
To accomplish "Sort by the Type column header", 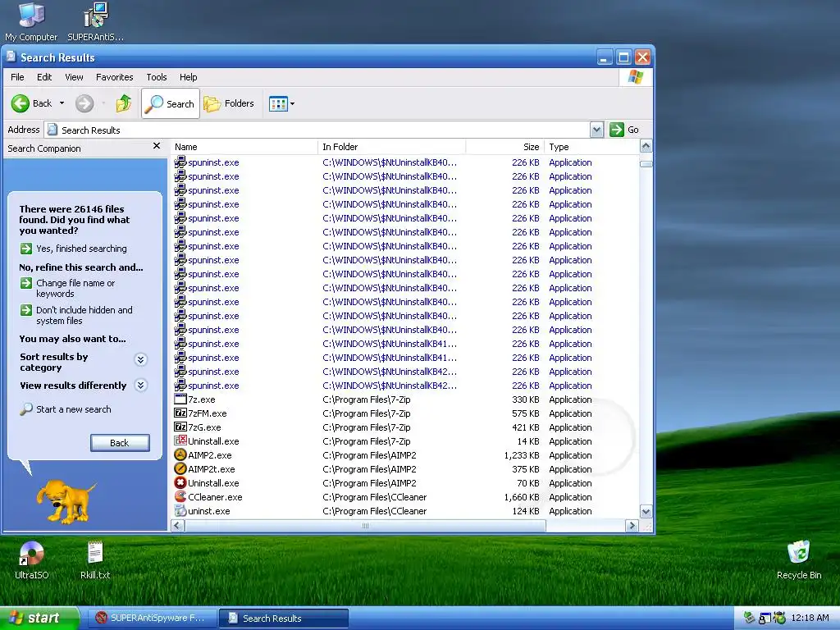I will [591, 147].
